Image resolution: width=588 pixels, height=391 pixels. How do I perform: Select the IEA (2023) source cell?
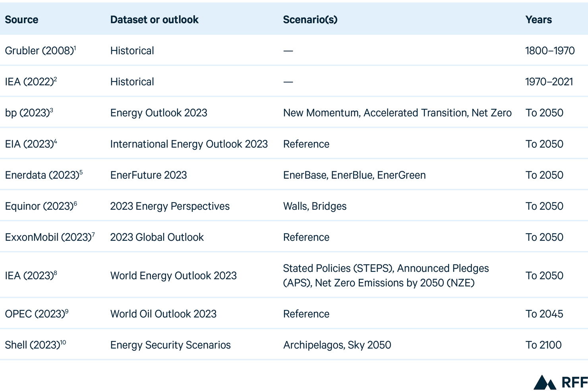31,275
